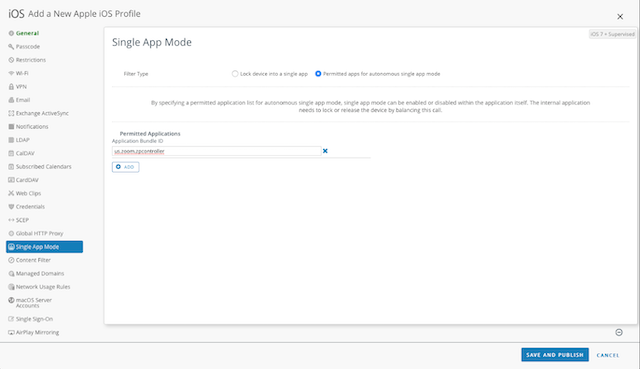Click the CalDAV calendar icon
Viewport: 640px width, 369px height.
(x=11, y=153)
